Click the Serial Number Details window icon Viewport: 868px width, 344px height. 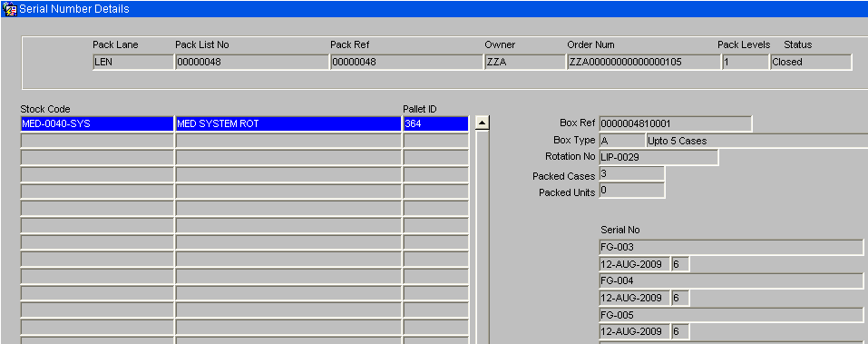[9, 9]
